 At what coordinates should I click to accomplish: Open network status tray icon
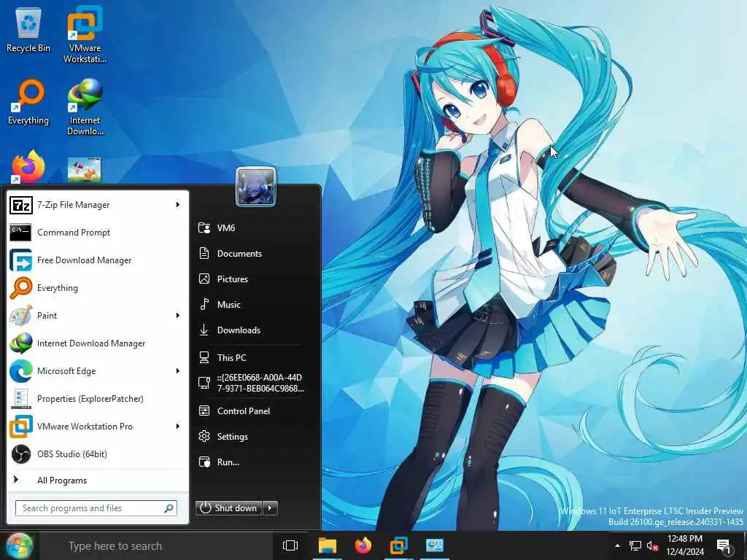[635, 545]
